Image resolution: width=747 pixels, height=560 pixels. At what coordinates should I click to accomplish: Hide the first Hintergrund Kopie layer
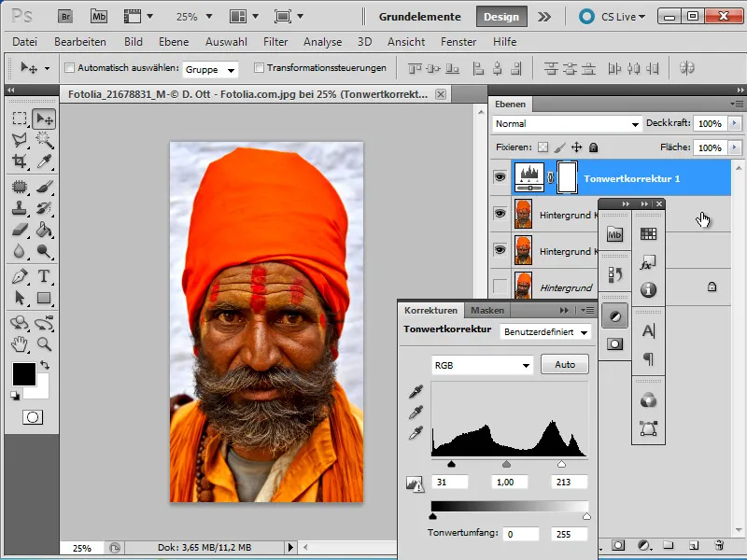(x=500, y=214)
